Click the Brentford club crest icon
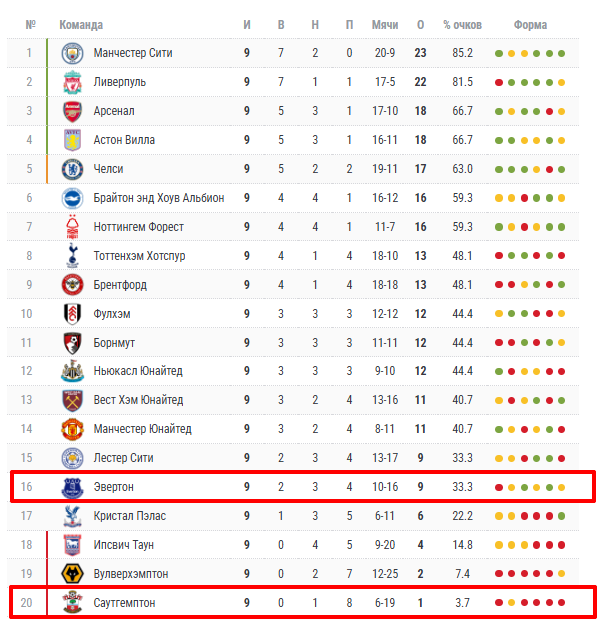The width and height of the screenshot is (606, 634). point(72,285)
